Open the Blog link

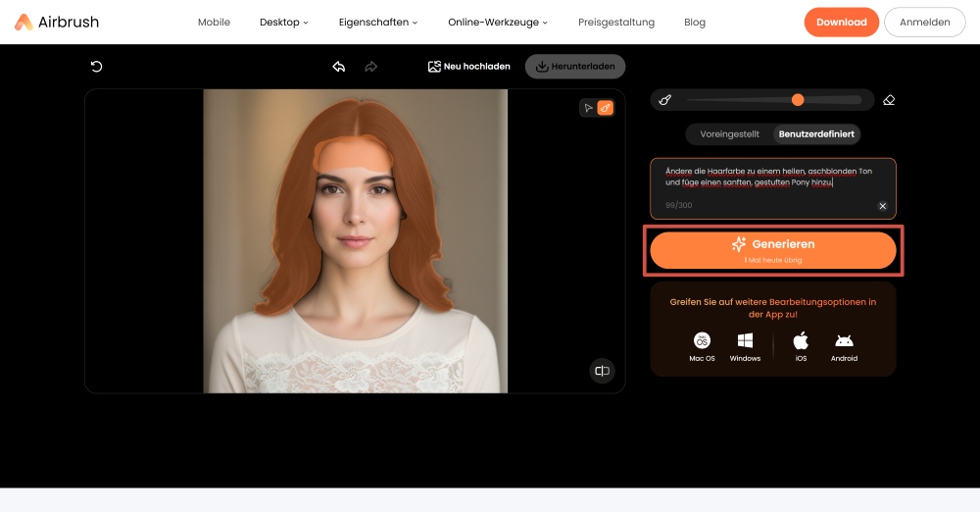(x=695, y=22)
